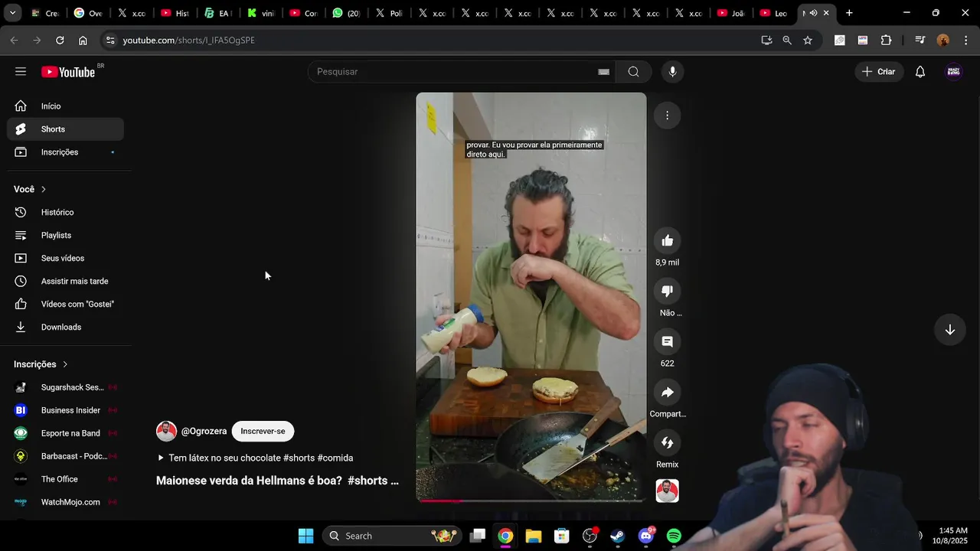Open File Explorer from taskbar
The width and height of the screenshot is (980, 551).
tap(534, 536)
